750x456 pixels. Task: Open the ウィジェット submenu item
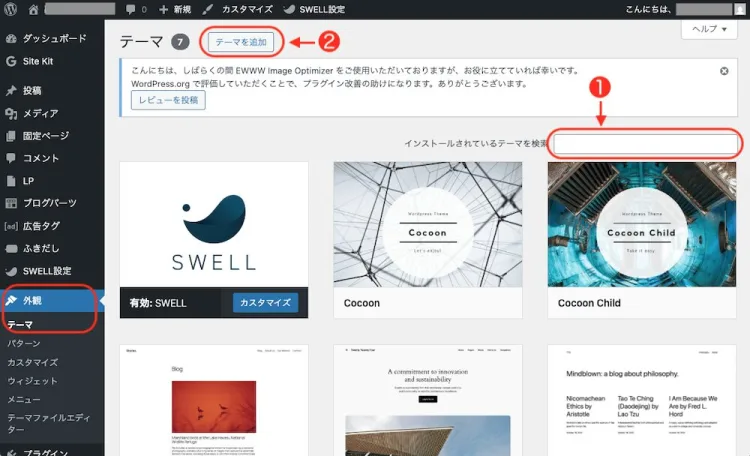(33, 381)
